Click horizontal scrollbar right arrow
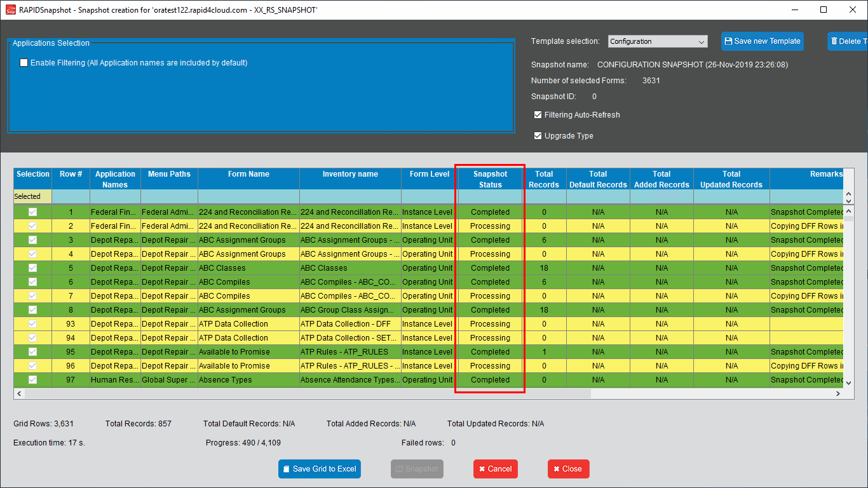The width and height of the screenshot is (868, 488). pyautogui.click(x=838, y=394)
